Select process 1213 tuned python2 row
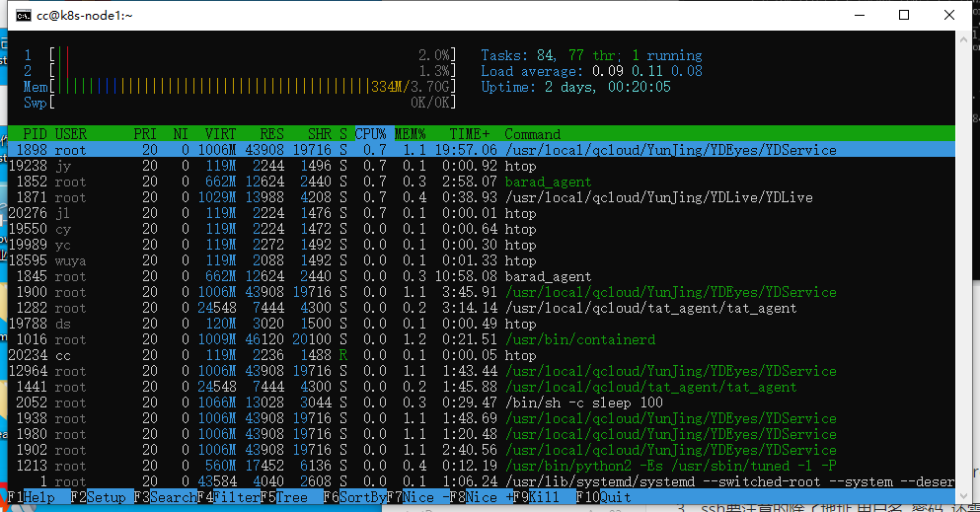Screen dimensions: 980x512 coord(482,466)
